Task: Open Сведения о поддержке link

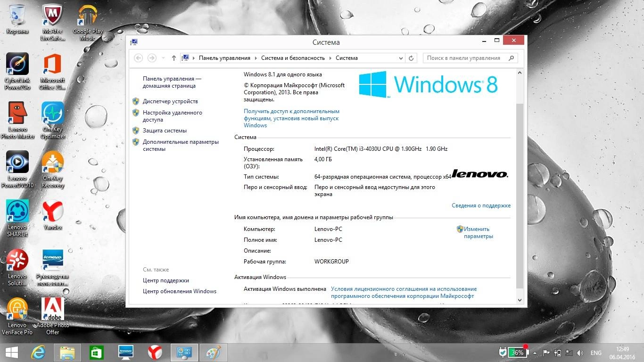Action: pyautogui.click(x=481, y=206)
